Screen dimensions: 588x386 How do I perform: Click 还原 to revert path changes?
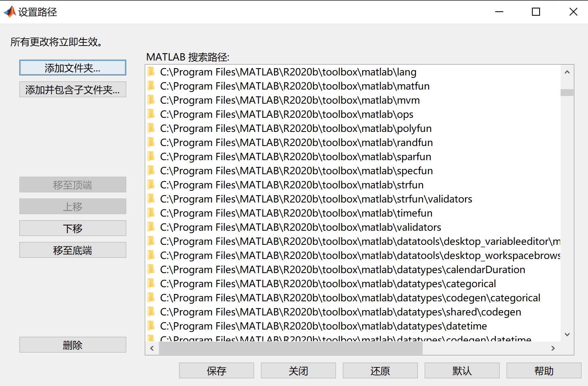(380, 370)
